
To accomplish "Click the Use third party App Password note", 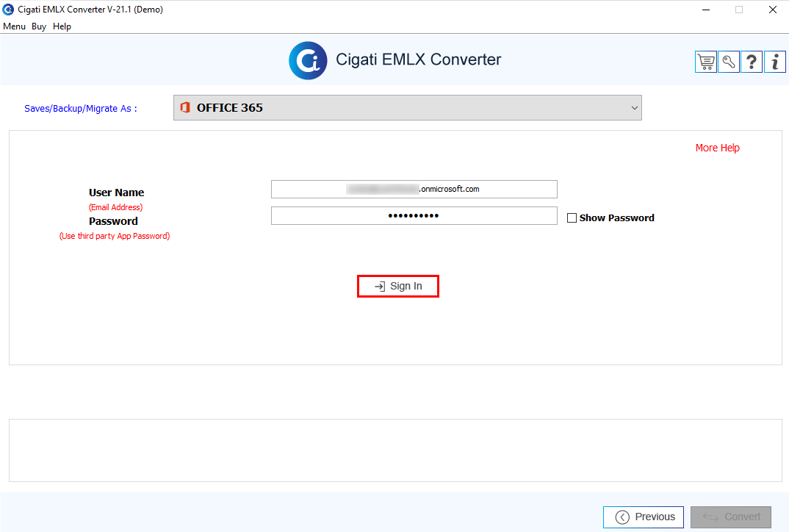I will point(115,236).
